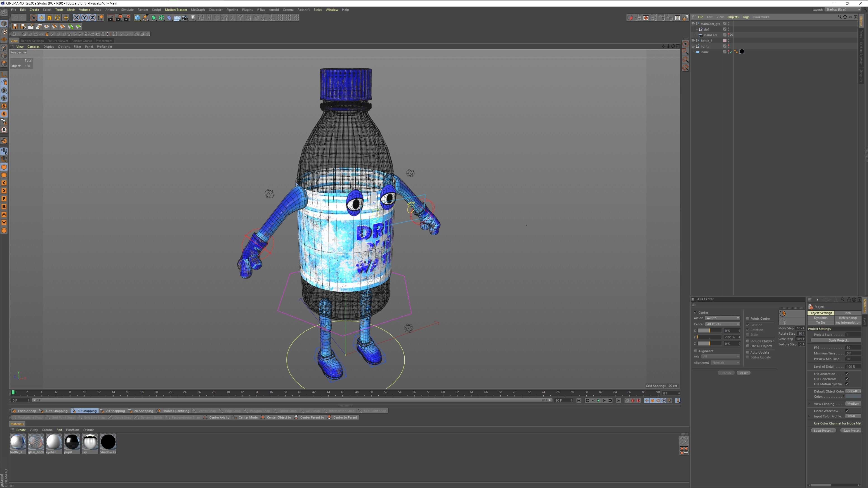868x488 pixels.
Task: Click Go to End of timeline
Action: click(618, 400)
